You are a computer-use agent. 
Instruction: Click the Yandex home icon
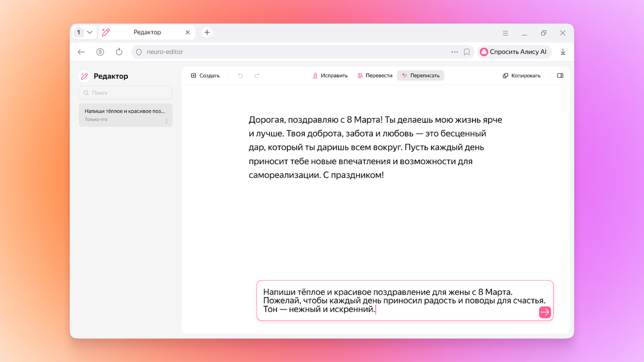pyautogui.click(x=100, y=52)
